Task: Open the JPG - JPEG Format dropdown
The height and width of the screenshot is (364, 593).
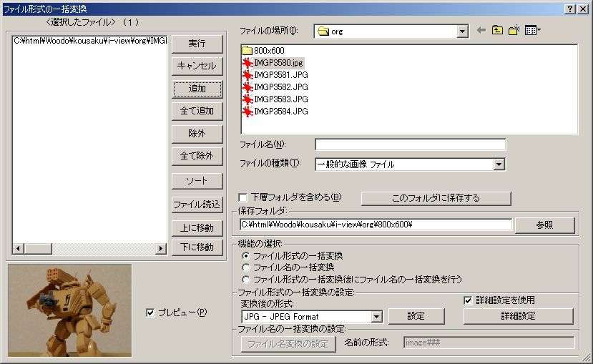Action: tap(376, 317)
